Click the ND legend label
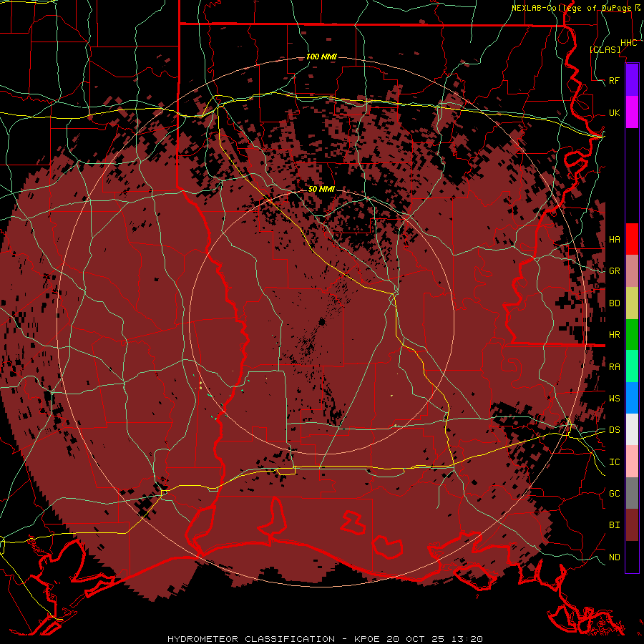Screen dimensions: 644x644 (x=614, y=557)
